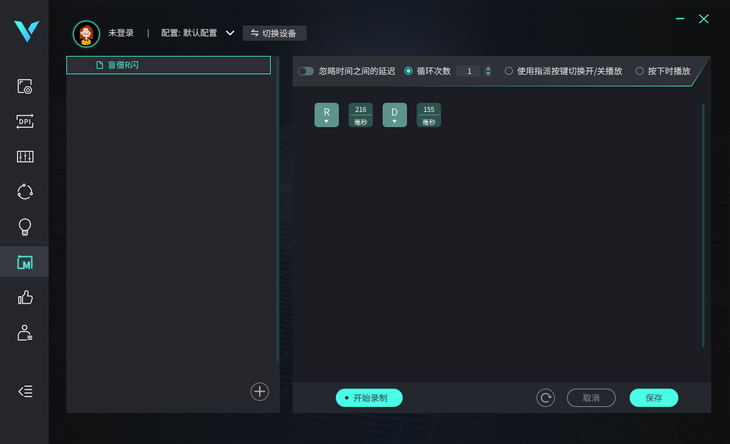This screenshot has height=444, width=730.
Task: Add a new macro with the plus icon
Action: click(x=259, y=392)
